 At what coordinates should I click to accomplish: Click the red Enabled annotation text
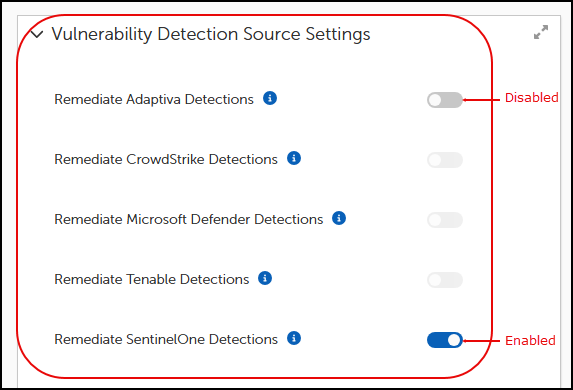coord(530,340)
